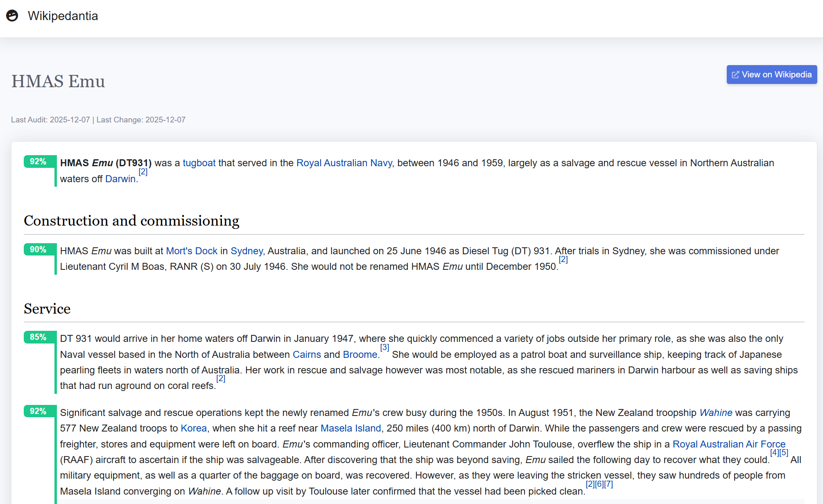
Task: Click the Wikipedantia logo icon
Action: tap(12, 16)
